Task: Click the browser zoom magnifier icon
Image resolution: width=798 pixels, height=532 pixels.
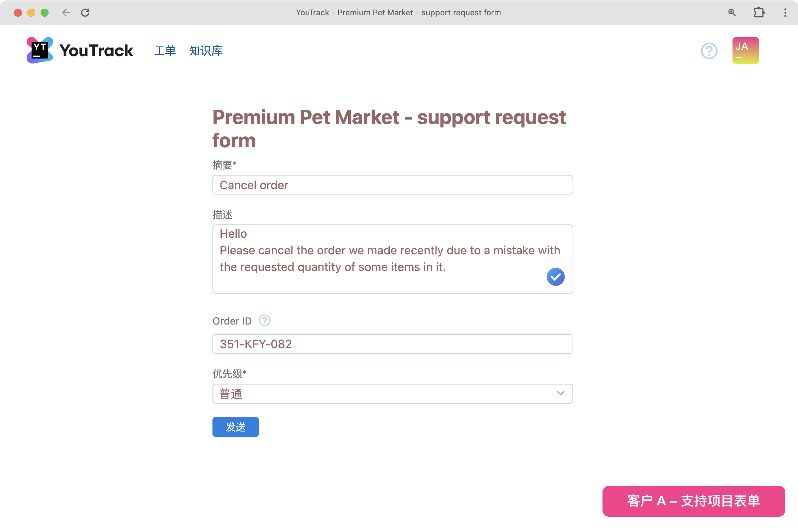Action: coord(732,13)
